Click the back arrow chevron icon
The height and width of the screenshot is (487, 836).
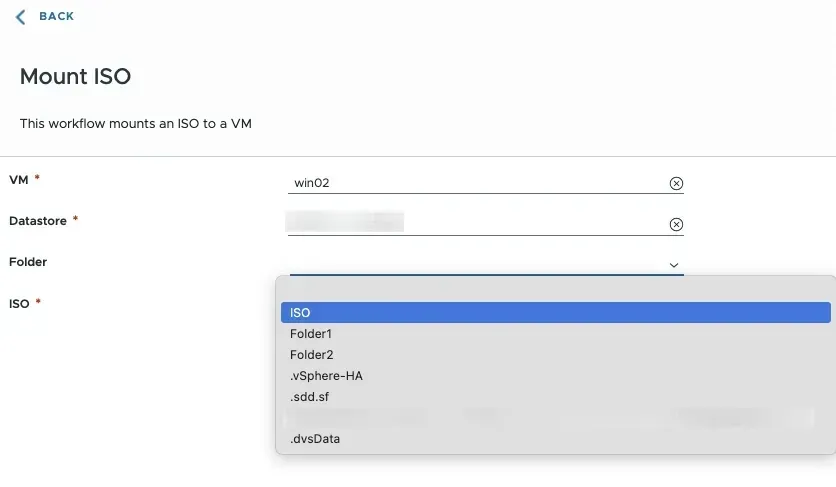tap(21, 17)
